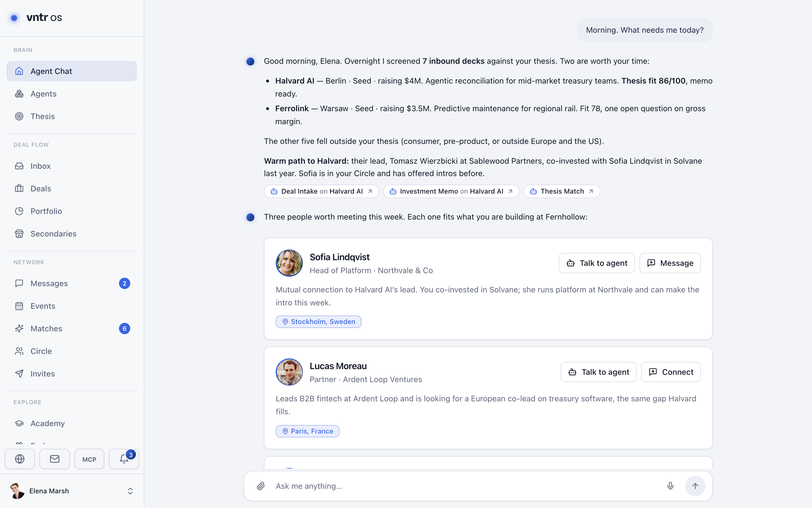Open Investment Memo on Halvard AI chip
This screenshot has height=508, width=812.
[x=451, y=192]
